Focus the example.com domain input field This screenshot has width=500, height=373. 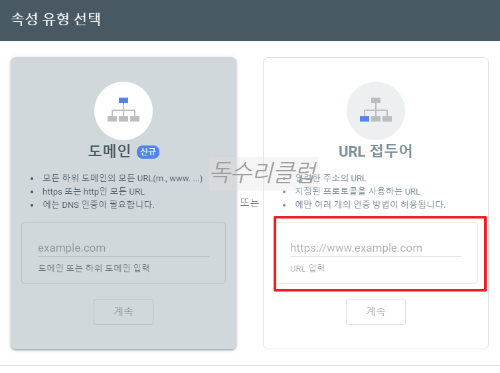[x=123, y=248]
